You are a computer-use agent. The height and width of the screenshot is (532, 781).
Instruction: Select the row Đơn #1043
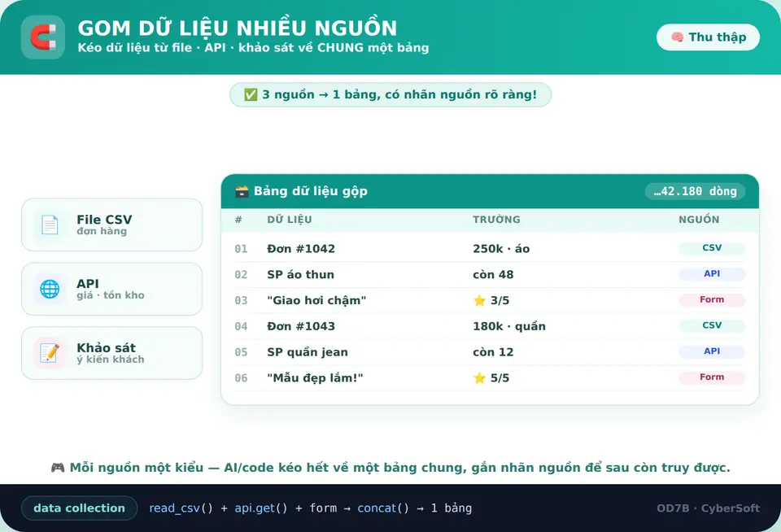[490, 326]
